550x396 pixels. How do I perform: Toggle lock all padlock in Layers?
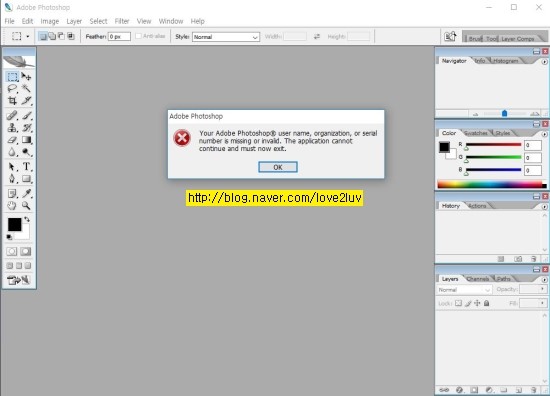coord(487,303)
